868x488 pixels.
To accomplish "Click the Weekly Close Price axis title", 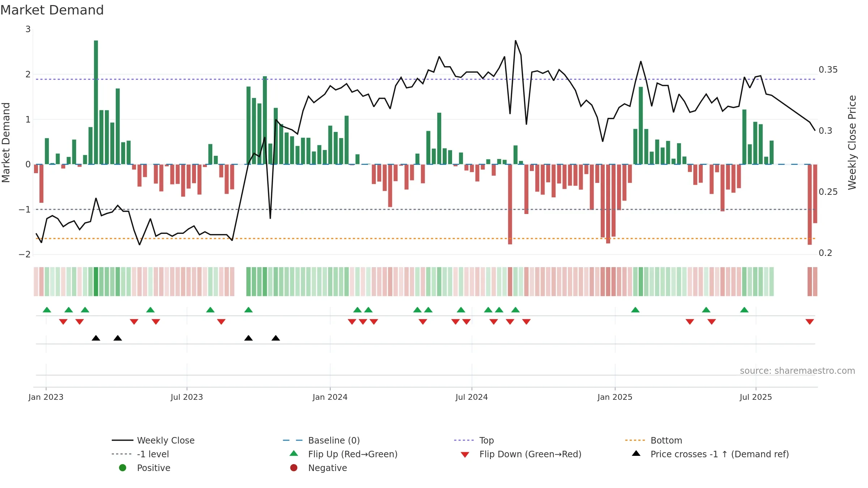I will pyautogui.click(x=852, y=142).
